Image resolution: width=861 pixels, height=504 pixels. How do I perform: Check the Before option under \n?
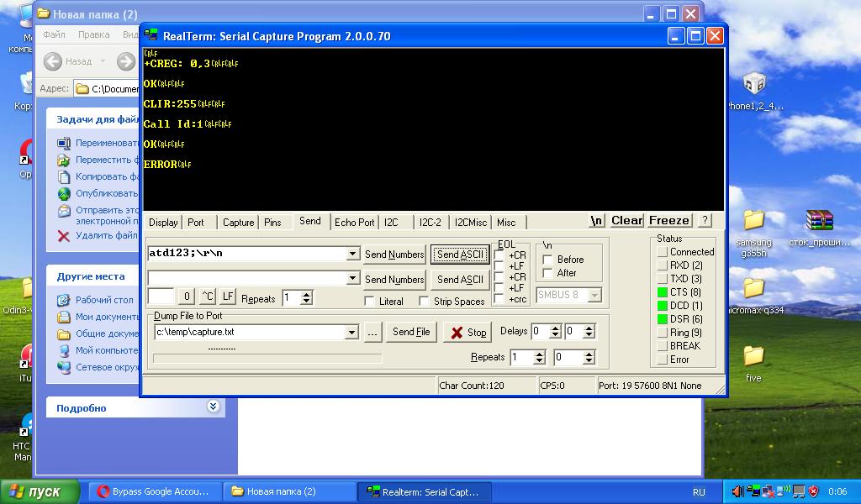coord(548,260)
